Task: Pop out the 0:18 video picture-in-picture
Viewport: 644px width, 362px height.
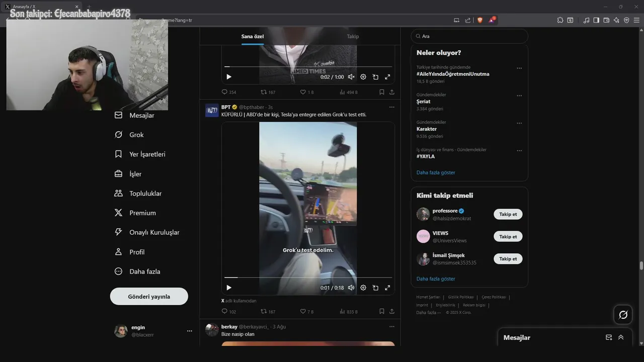Action: 375,288
